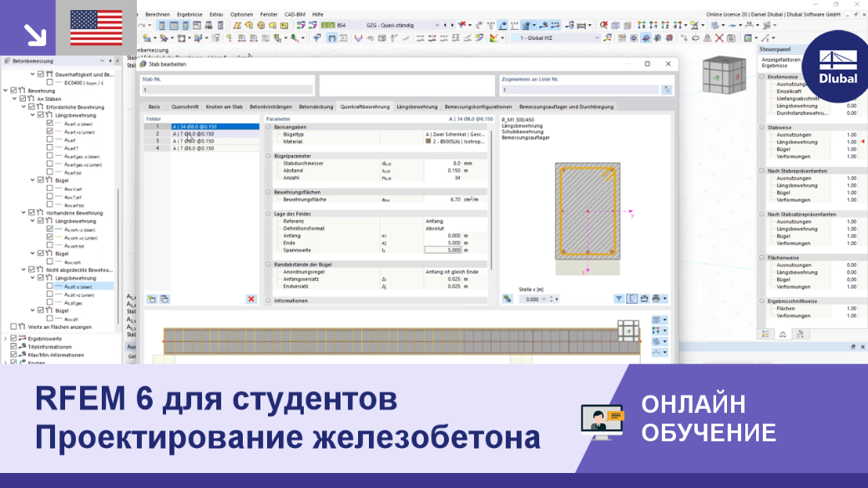868x488 pixels.
Task: Enable Werte an Flächen anzeigen checkbox
Action: (14, 326)
